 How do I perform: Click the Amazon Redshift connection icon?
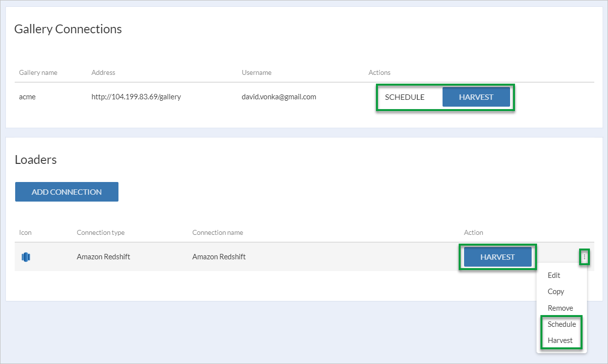click(x=25, y=256)
